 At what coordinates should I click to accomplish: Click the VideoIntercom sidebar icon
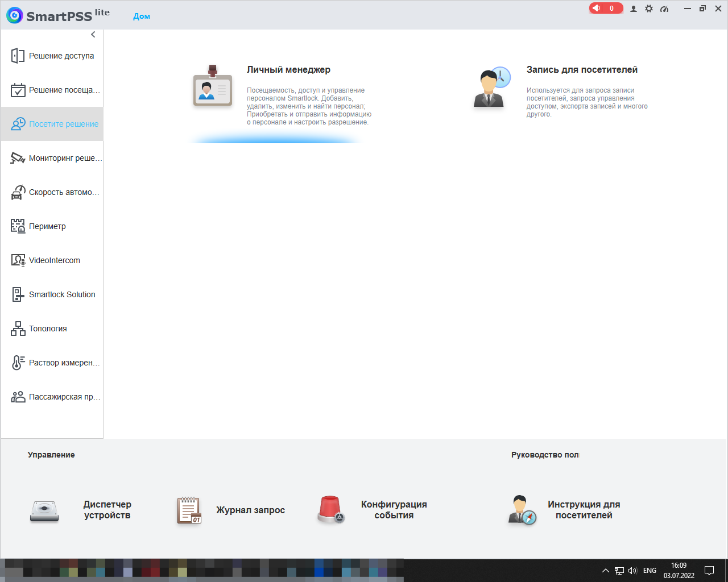coord(18,260)
